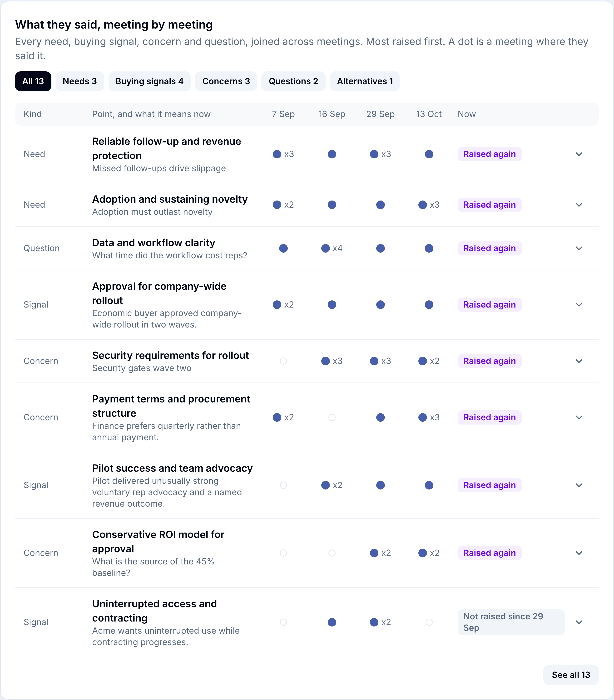
Task: Click the empty 7 Sep dot for Pilot success
Action: 283,485
